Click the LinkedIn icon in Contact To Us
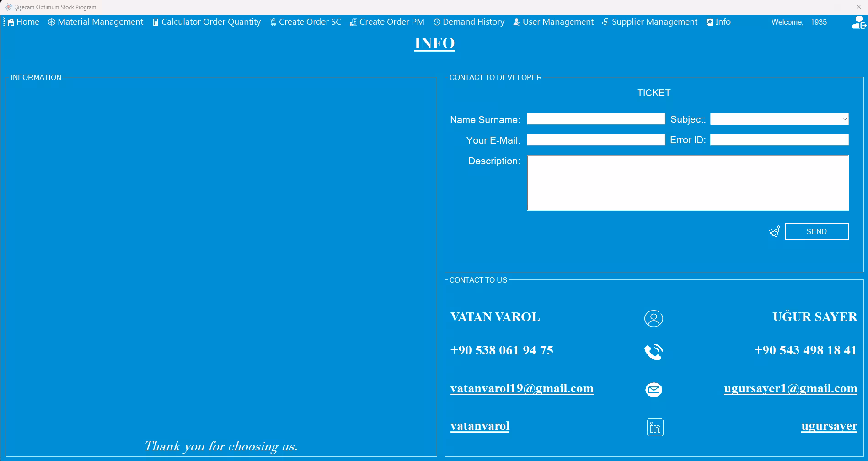Viewport: 868px width, 461px height. point(655,427)
